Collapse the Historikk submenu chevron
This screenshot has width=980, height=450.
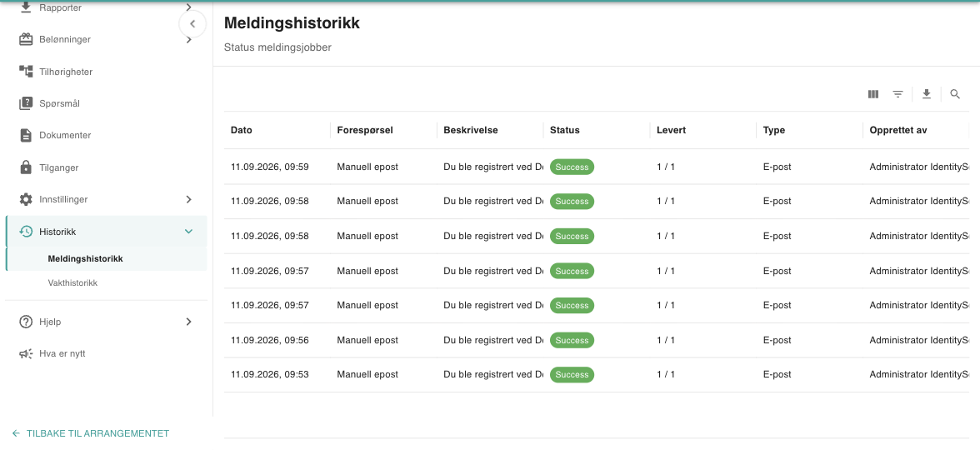point(188,232)
